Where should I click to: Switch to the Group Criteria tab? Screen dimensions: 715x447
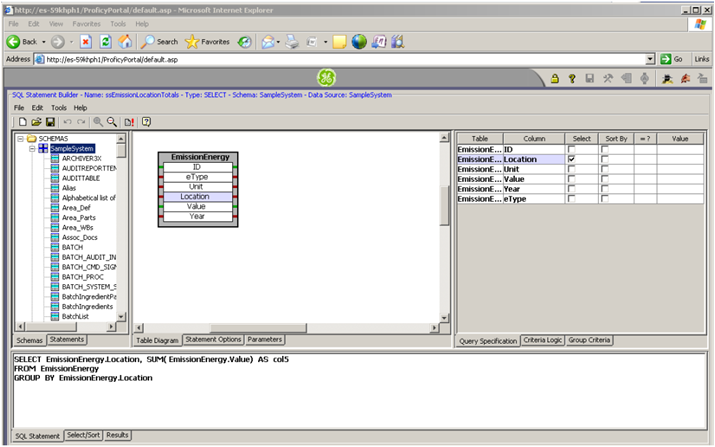pos(589,340)
